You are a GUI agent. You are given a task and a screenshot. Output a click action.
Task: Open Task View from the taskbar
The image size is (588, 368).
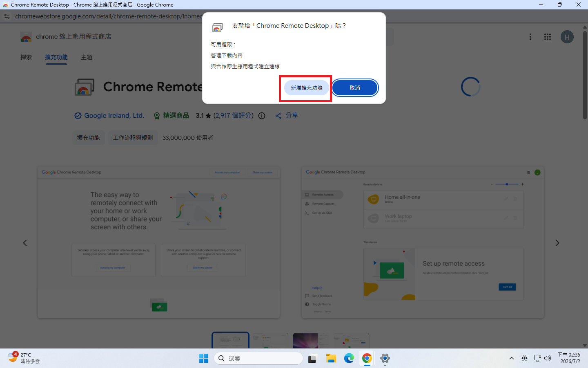point(312,358)
